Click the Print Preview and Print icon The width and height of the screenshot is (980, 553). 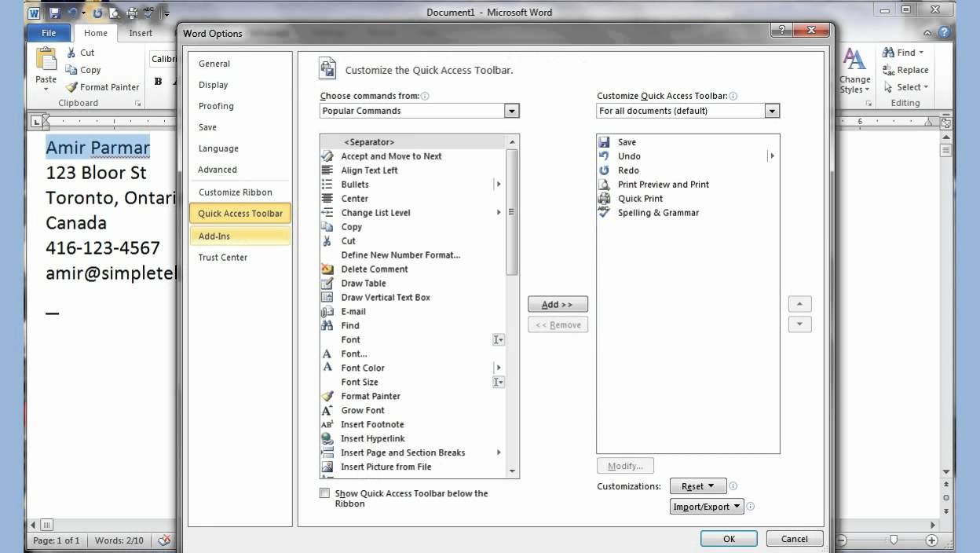[x=604, y=185]
